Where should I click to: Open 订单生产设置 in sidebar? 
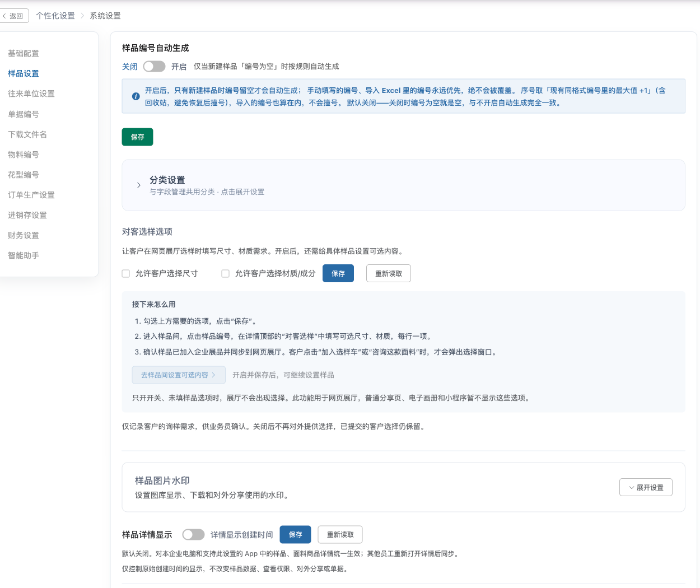click(31, 195)
